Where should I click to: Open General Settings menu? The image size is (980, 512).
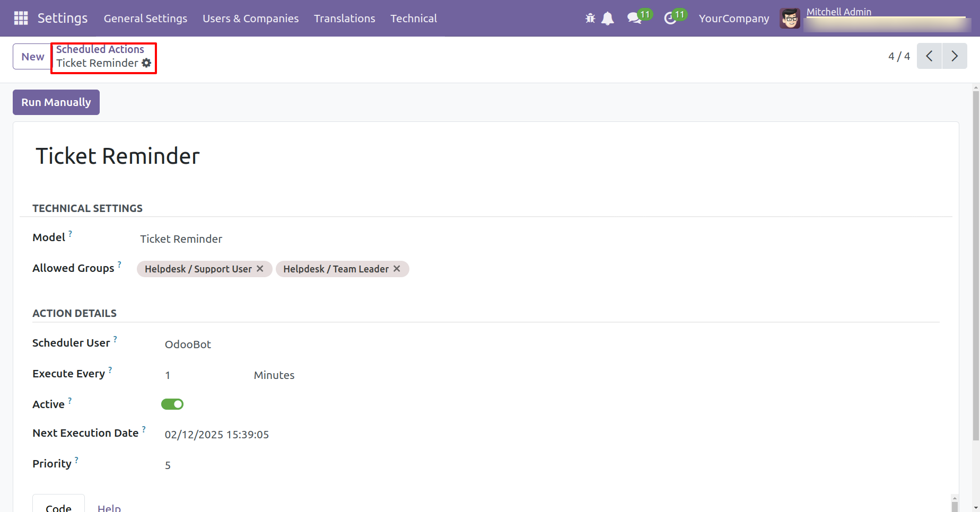click(x=145, y=19)
